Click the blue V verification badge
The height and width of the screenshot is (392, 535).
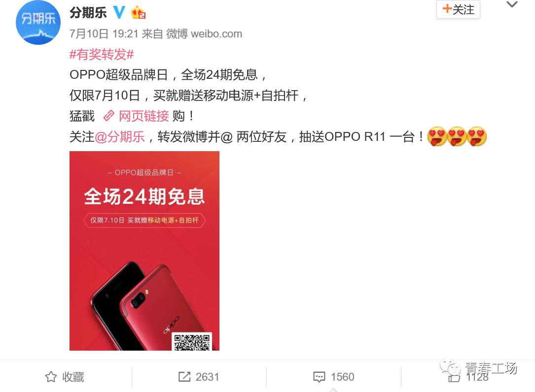(119, 12)
